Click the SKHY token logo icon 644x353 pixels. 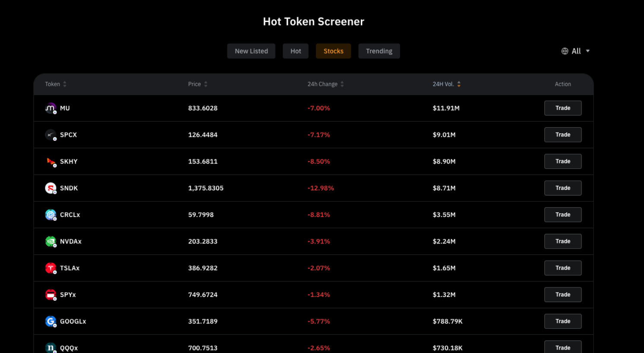coord(51,162)
